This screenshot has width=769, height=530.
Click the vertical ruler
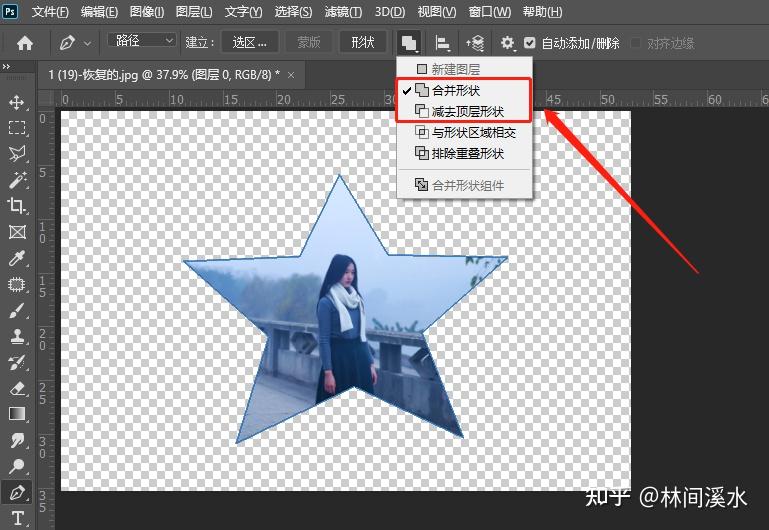(46, 319)
